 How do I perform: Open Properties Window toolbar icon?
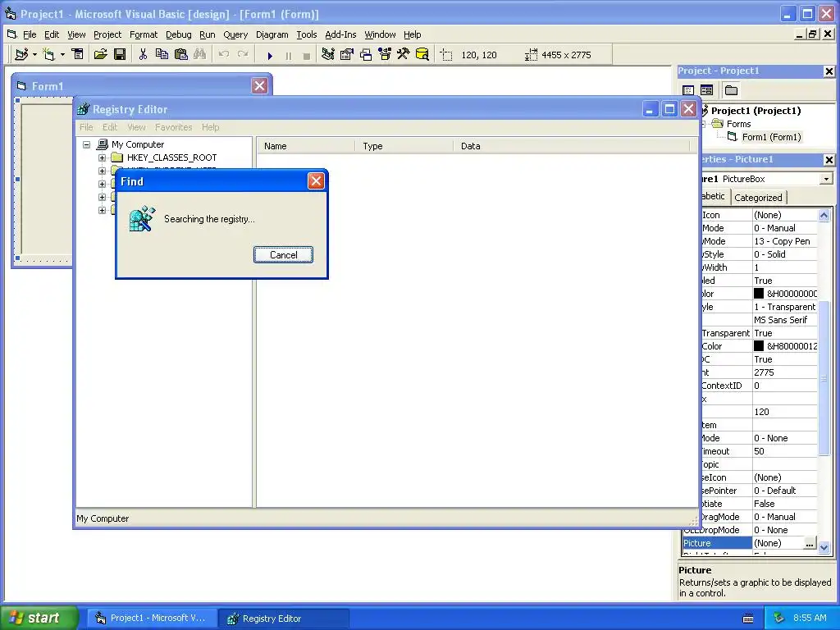point(347,54)
